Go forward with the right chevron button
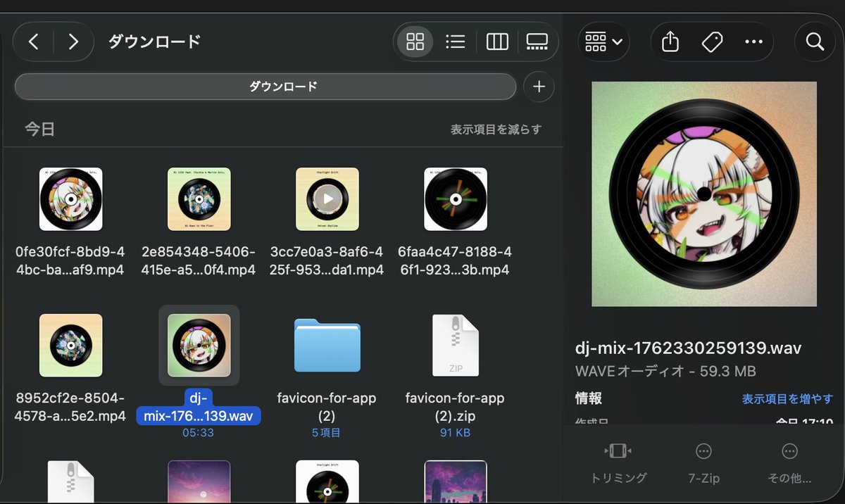 pos(73,42)
